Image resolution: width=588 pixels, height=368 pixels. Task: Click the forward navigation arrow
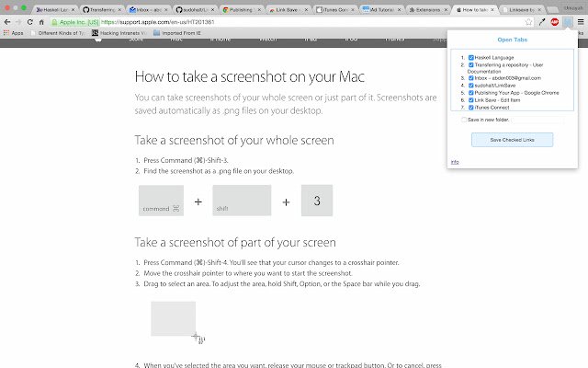18,22
